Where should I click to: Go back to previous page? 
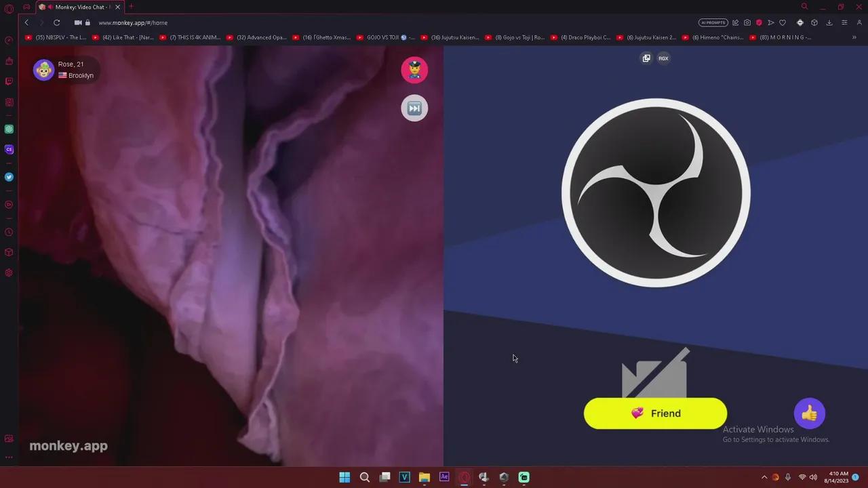[26, 22]
